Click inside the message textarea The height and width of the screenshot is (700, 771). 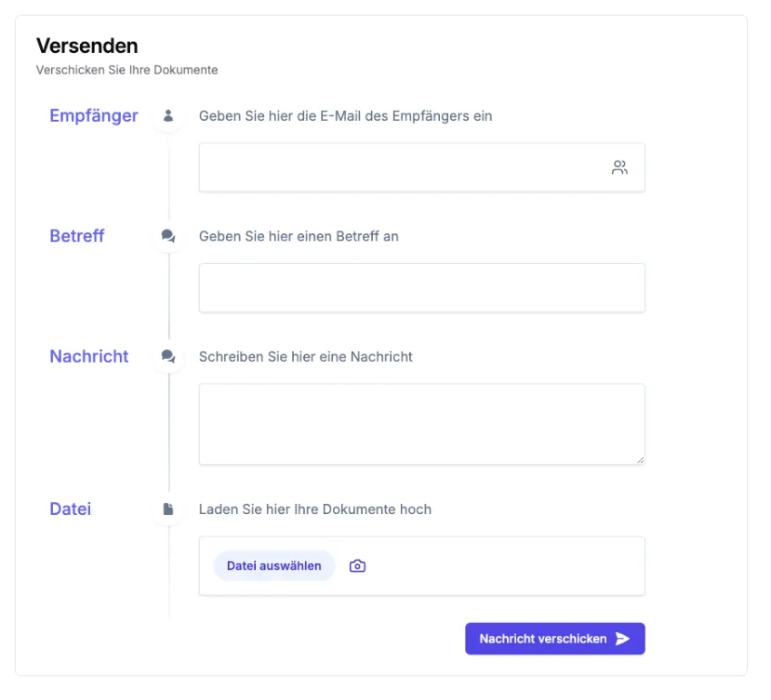421,424
